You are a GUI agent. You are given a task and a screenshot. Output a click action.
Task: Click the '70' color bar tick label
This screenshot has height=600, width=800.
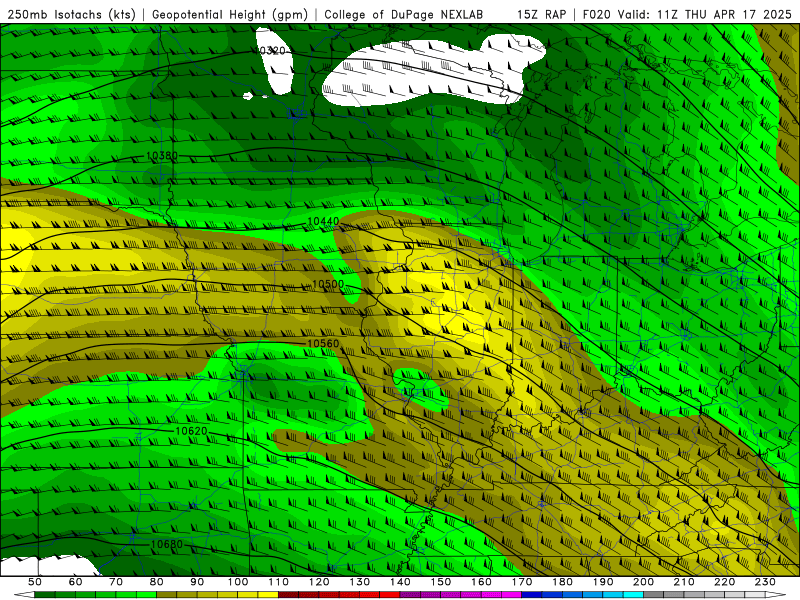pos(116,582)
